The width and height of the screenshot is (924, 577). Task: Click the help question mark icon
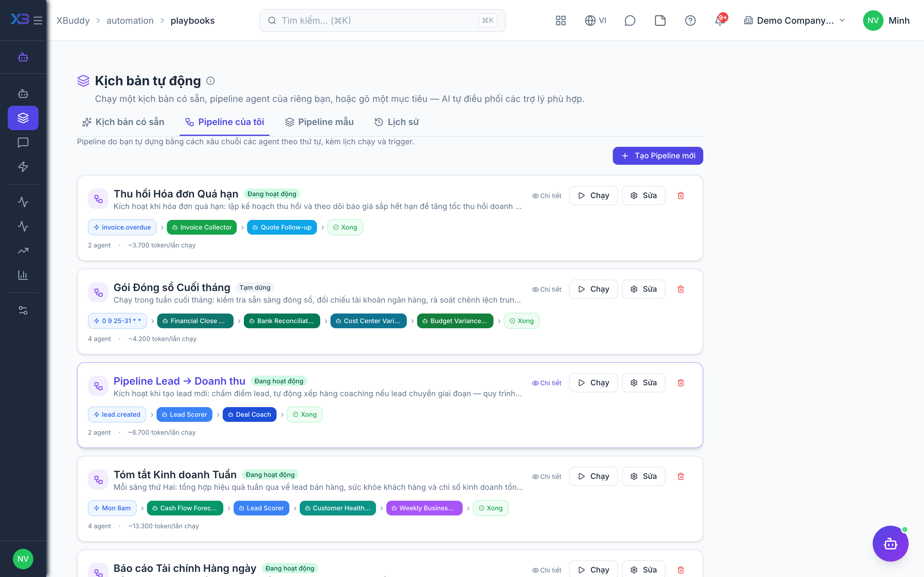pyautogui.click(x=690, y=20)
